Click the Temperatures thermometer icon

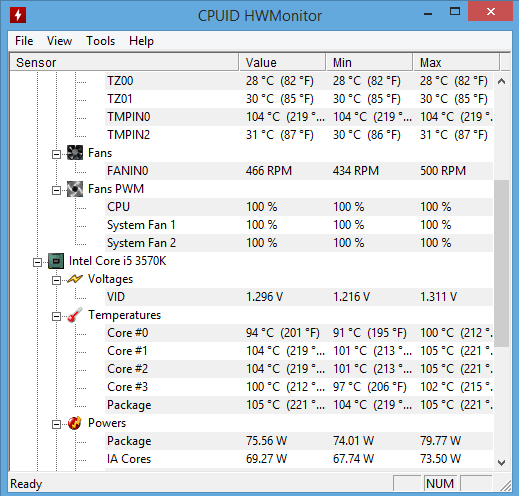pos(75,315)
